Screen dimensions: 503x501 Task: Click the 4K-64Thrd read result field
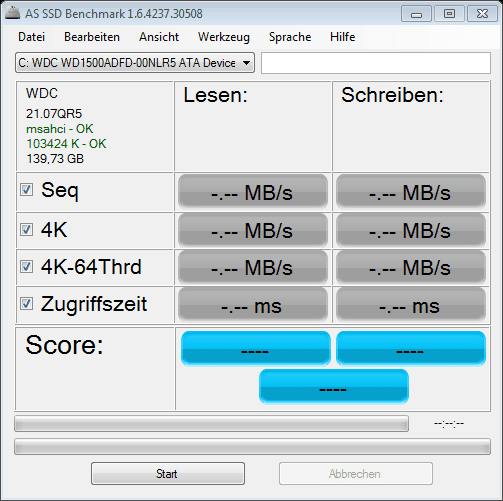click(253, 267)
